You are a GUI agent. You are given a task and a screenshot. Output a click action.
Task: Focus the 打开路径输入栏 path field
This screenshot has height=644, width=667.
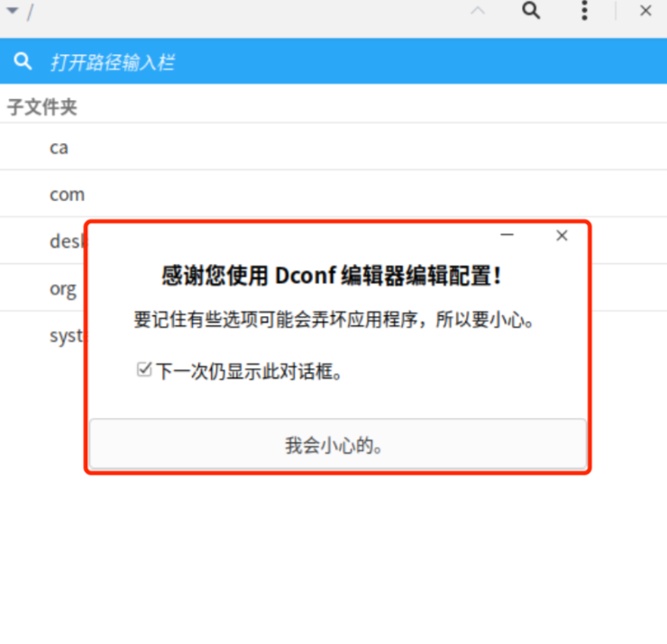333,61
